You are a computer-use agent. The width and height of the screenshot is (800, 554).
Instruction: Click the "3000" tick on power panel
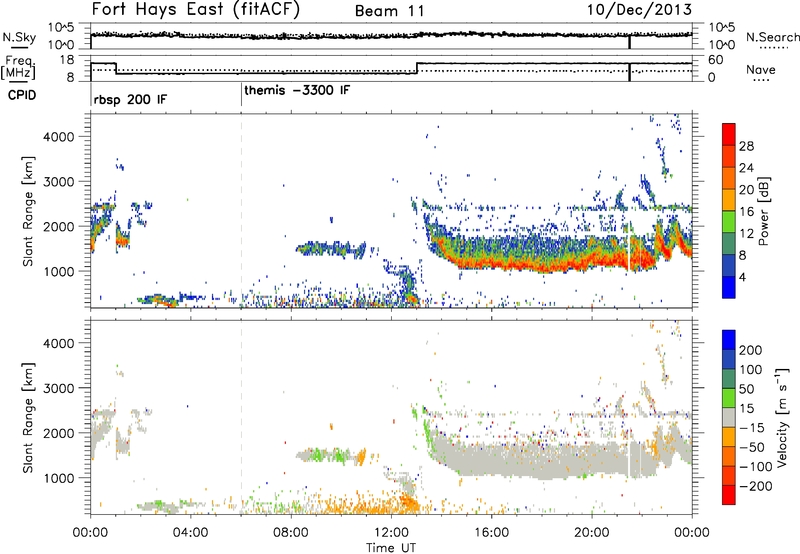point(58,182)
